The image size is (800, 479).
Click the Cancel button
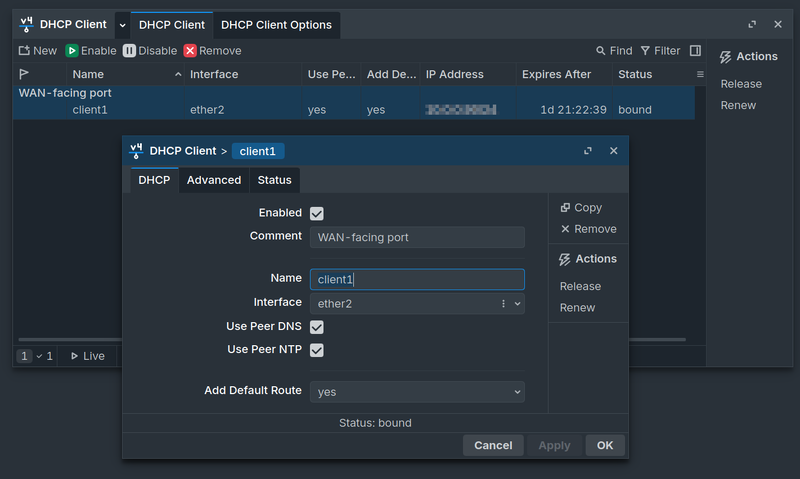[493, 445]
